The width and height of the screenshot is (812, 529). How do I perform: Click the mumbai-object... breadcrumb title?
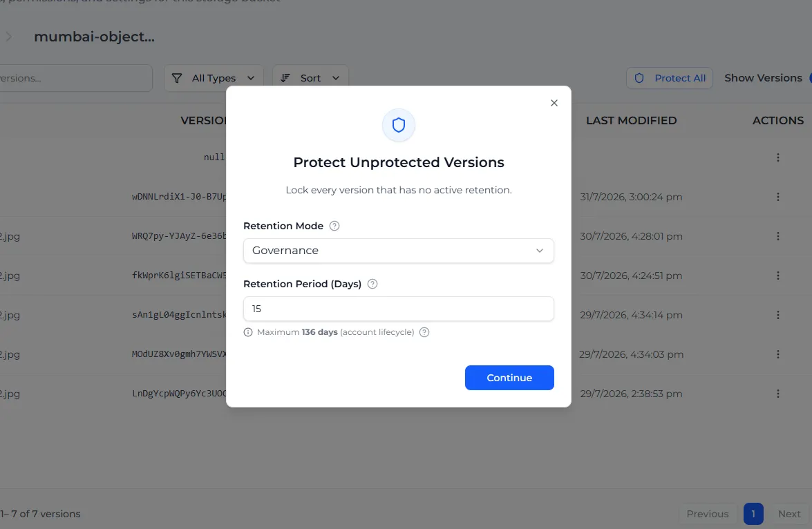tap(94, 37)
